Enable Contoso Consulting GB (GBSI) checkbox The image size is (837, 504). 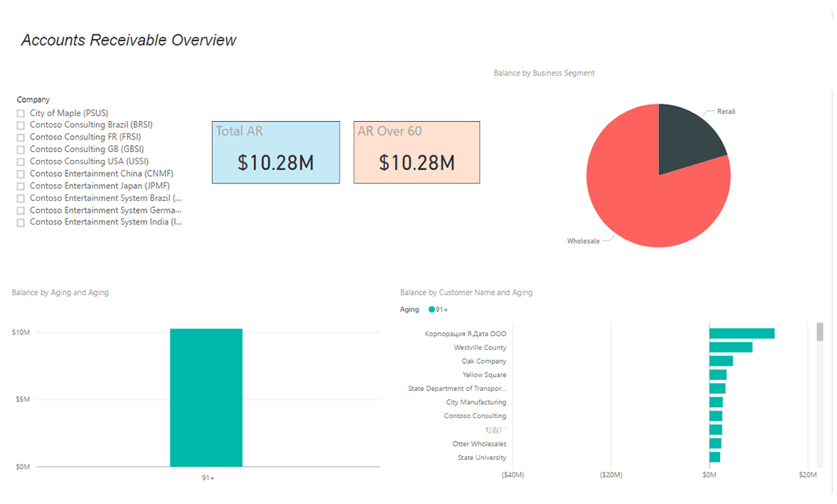click(x=21, y=150)
